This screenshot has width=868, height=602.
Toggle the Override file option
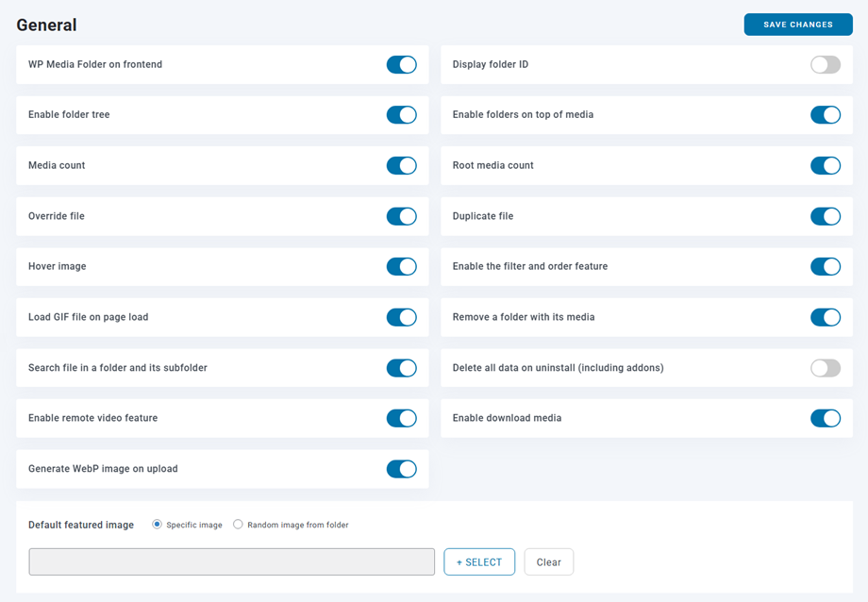[x=401, y=216]
